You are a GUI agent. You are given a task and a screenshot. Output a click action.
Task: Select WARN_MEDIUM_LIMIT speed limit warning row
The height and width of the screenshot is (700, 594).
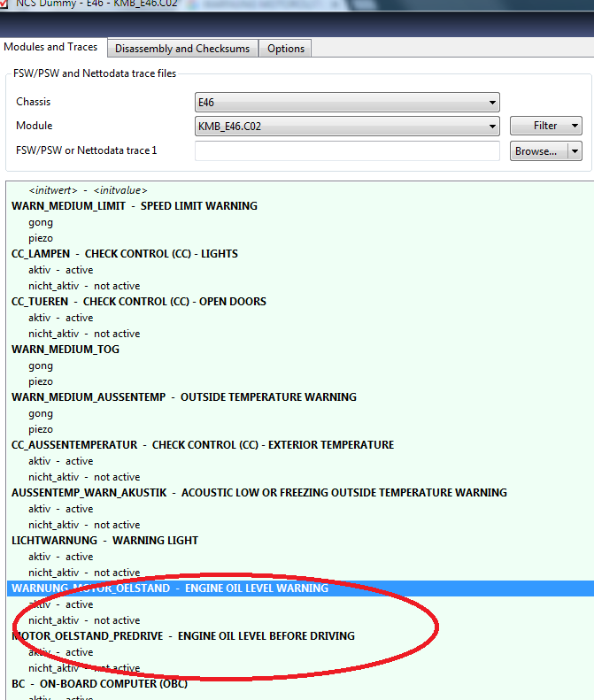tap(134, 206)
